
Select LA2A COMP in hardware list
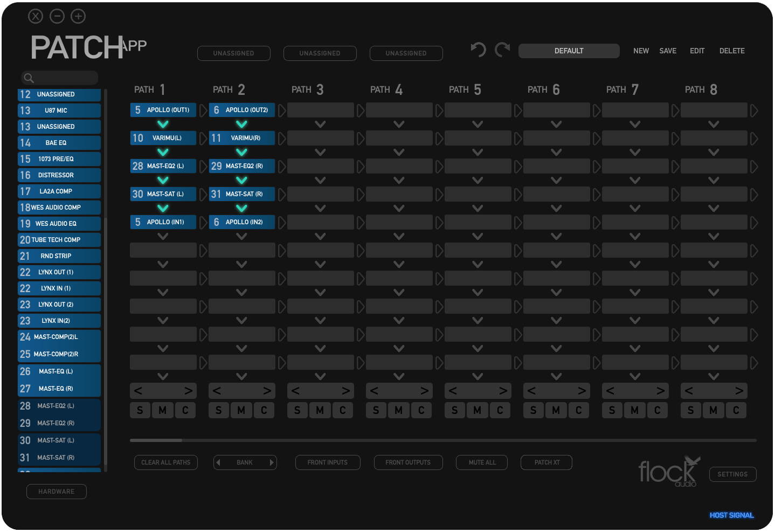tap(59, 191)
